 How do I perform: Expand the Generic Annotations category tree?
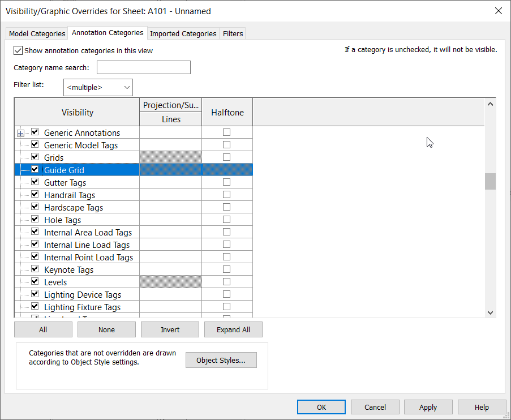point(20,132)
